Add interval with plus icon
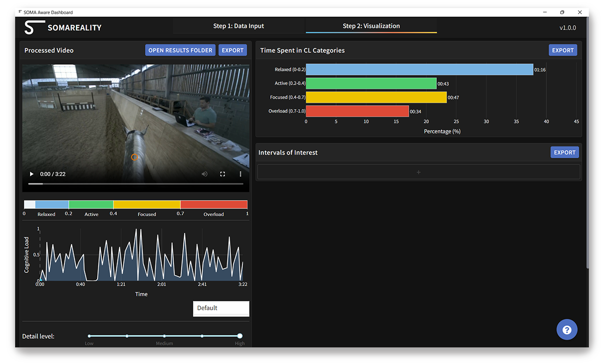Viewport: 604px width, 364px height. coord(418,172)
